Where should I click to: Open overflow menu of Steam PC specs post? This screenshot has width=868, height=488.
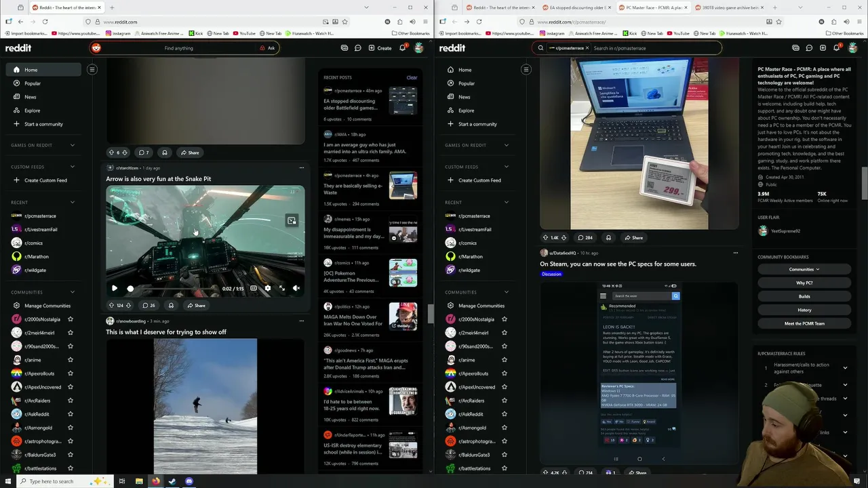pyautogui.click(x=736, y=253)
